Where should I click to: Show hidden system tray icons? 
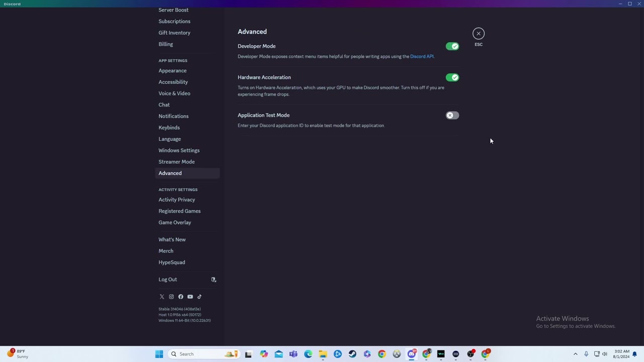[576, 354]
